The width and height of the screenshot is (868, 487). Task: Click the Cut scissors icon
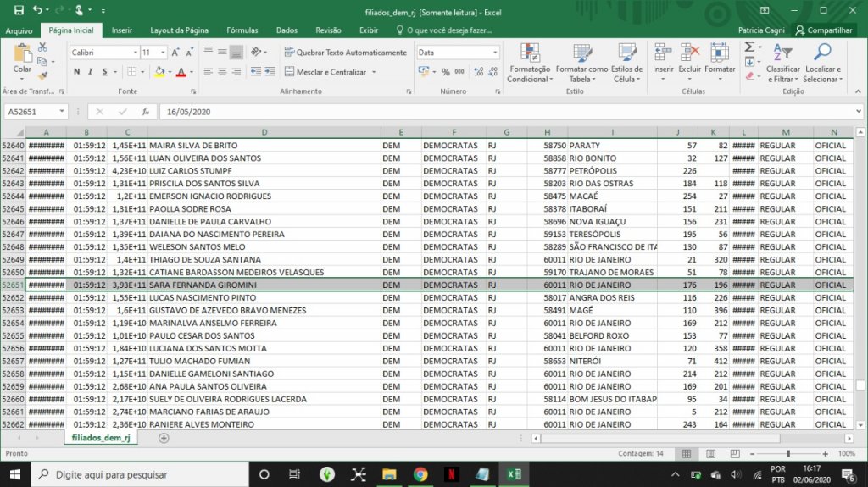coord(42,48)
